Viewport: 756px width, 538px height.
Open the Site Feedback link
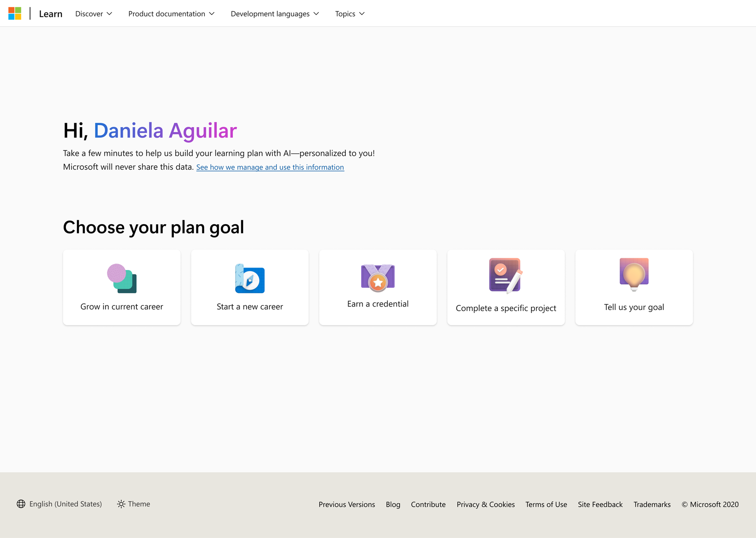click(600, 504)
